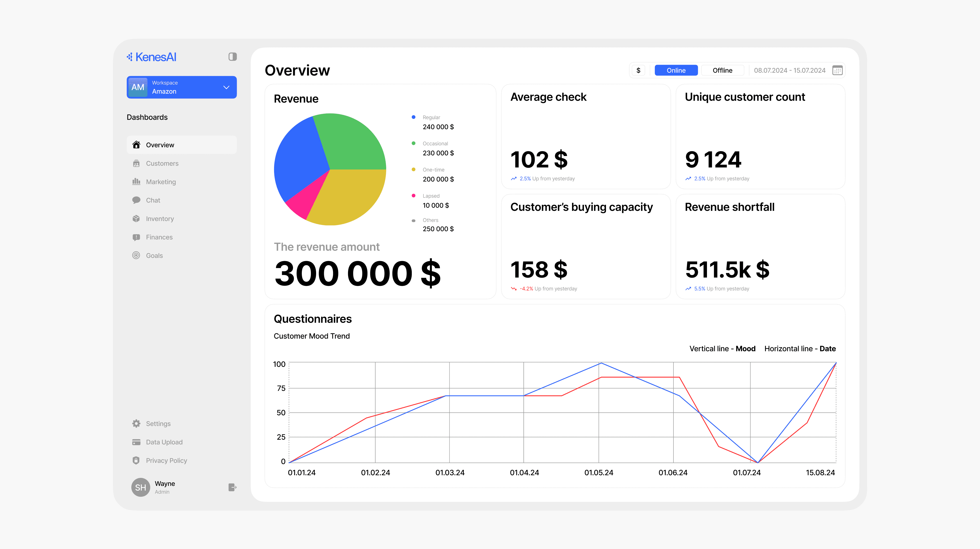Open the calendar date picker icon
The image size is (980, 549).
(837, 70)
